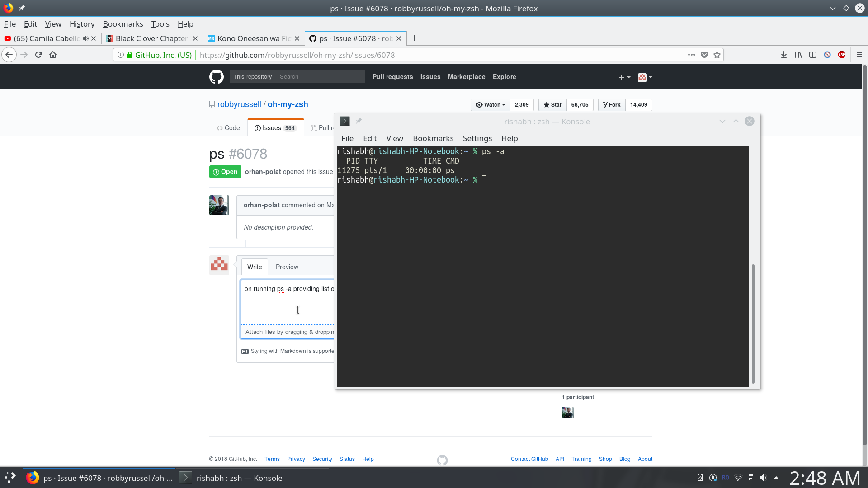Pin Konsole to stay above other windows
Image resolution: width=868 pixels, height=488 pixels.
[x=359, y=121]
